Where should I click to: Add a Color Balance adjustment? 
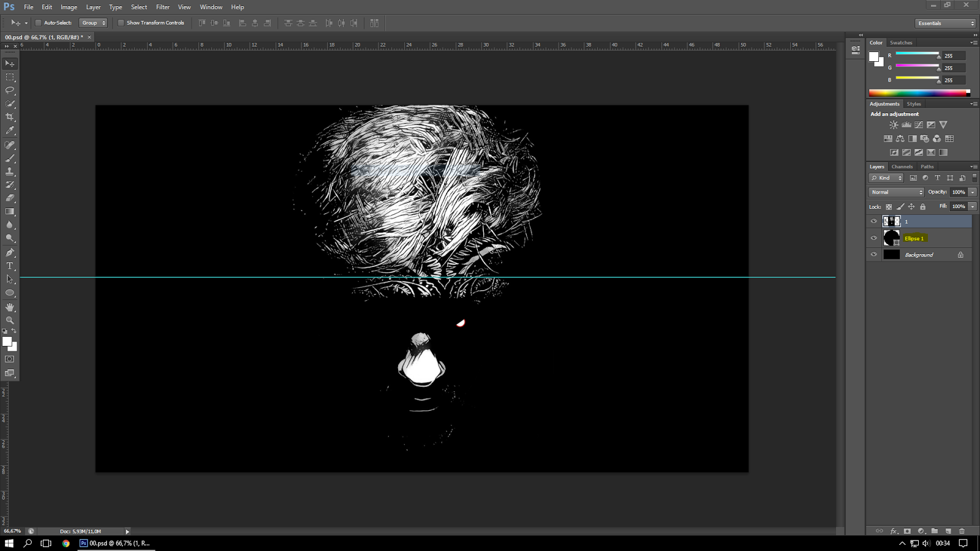coord(900,139)
